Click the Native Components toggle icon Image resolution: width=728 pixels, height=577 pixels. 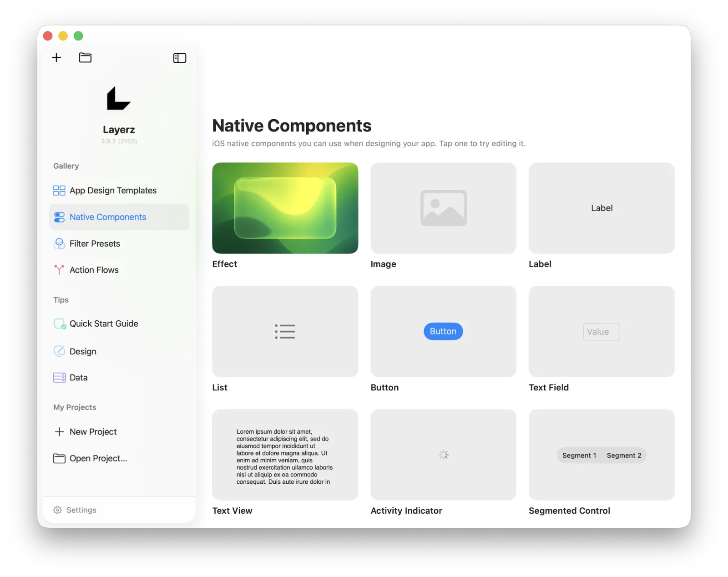(59, 217)
